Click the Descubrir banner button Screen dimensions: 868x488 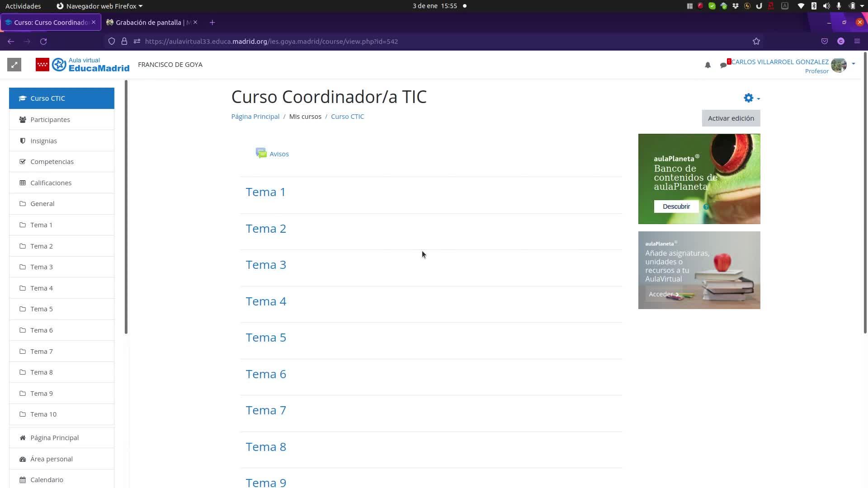[676, 206]
